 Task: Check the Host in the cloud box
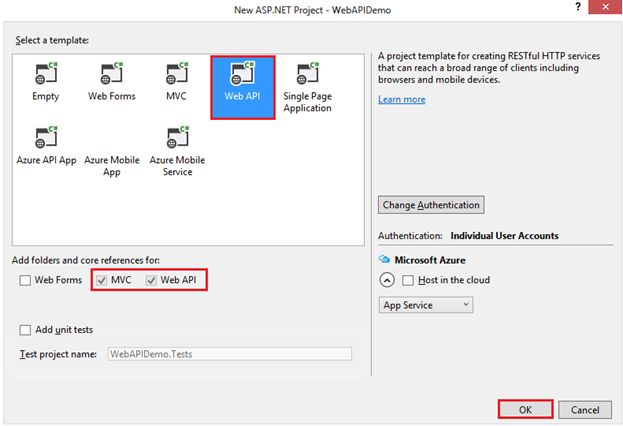tap(408, 281)
